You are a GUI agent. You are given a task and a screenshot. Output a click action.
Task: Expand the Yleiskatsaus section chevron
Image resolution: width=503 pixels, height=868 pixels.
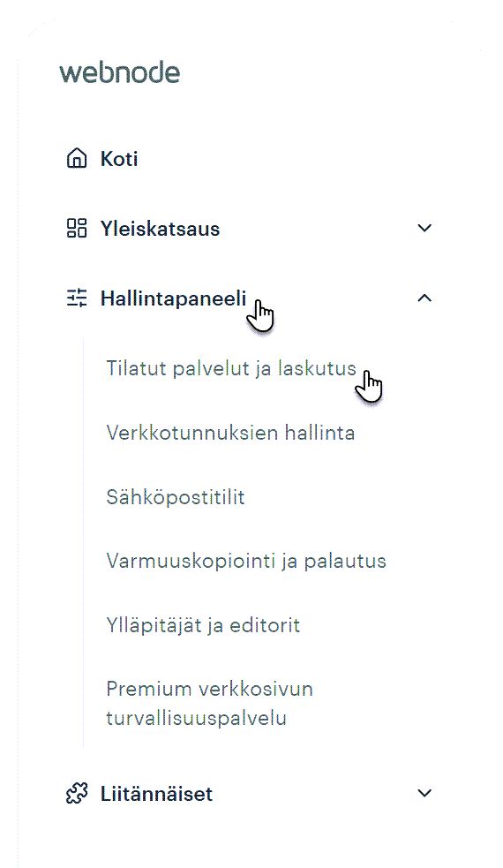pyautogui.click(x=424, y=228)
